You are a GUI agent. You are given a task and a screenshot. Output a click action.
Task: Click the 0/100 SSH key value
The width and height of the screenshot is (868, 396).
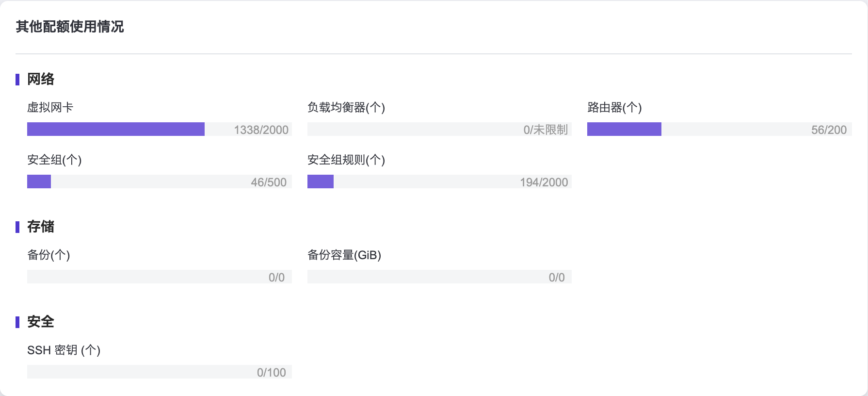coord(271,373)
